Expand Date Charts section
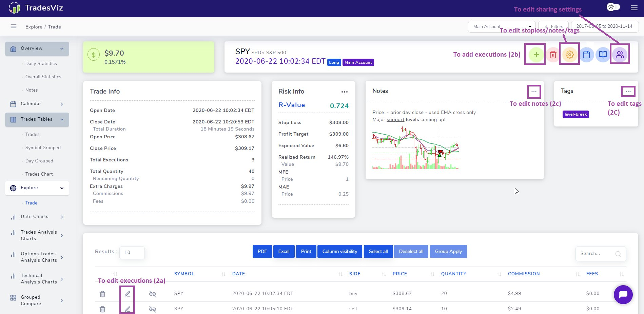 pos(37,217)
